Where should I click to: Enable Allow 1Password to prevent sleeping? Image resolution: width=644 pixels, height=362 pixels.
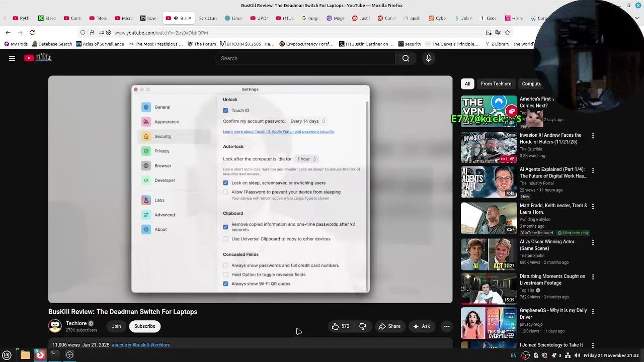pyautogui.click(x=225, y=192)
